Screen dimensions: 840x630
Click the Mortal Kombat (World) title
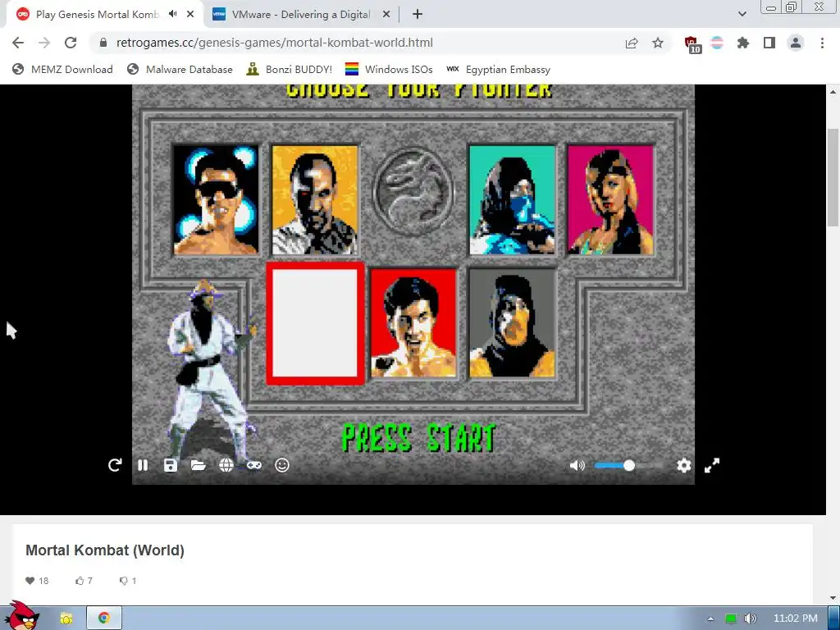(105, 550)
